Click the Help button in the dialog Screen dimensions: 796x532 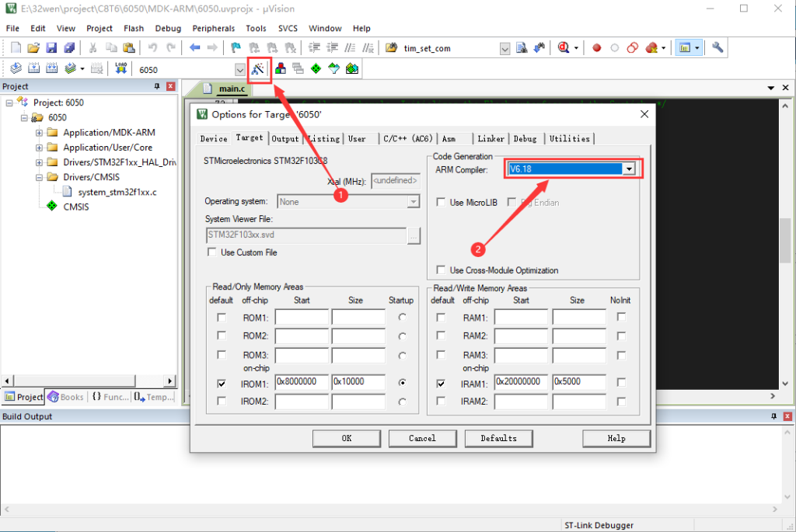click(x=616, y=438)
